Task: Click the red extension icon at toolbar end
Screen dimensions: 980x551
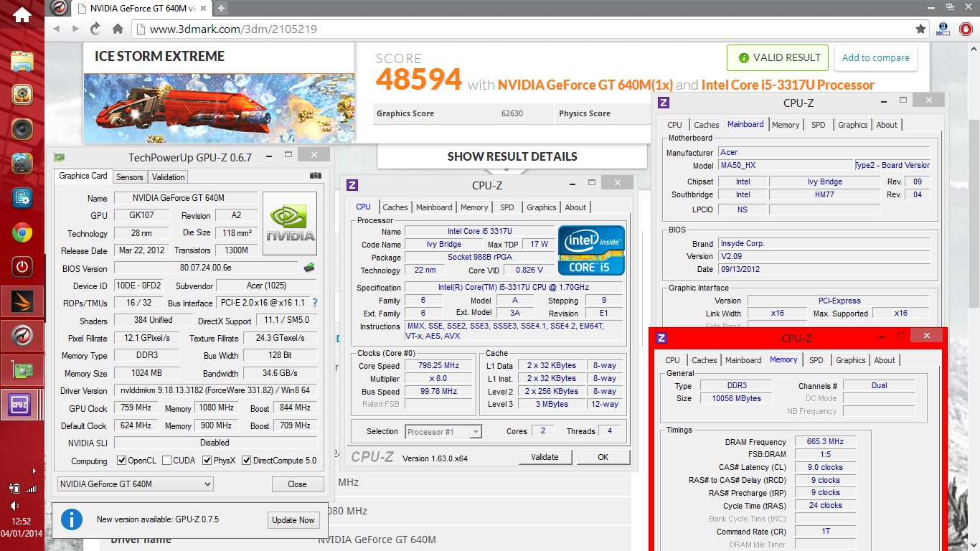Action: (x=966, y=29)
